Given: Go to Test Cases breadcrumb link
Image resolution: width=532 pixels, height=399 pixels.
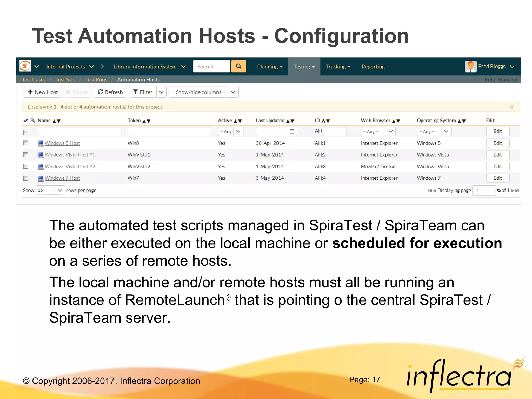Looking at the screenshot, I should pos(34,79).
